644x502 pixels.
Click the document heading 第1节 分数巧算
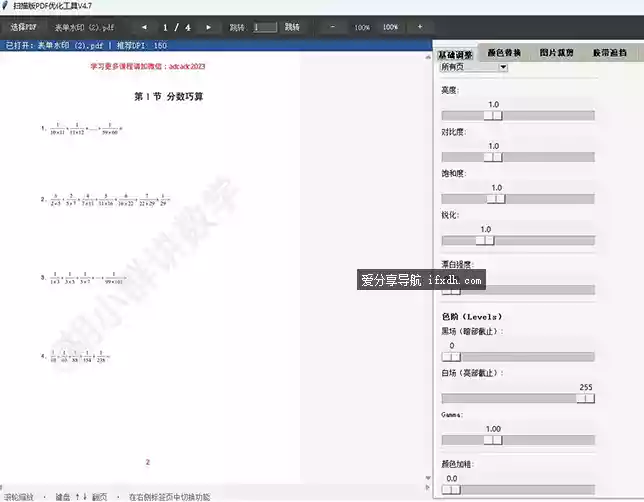168,97
